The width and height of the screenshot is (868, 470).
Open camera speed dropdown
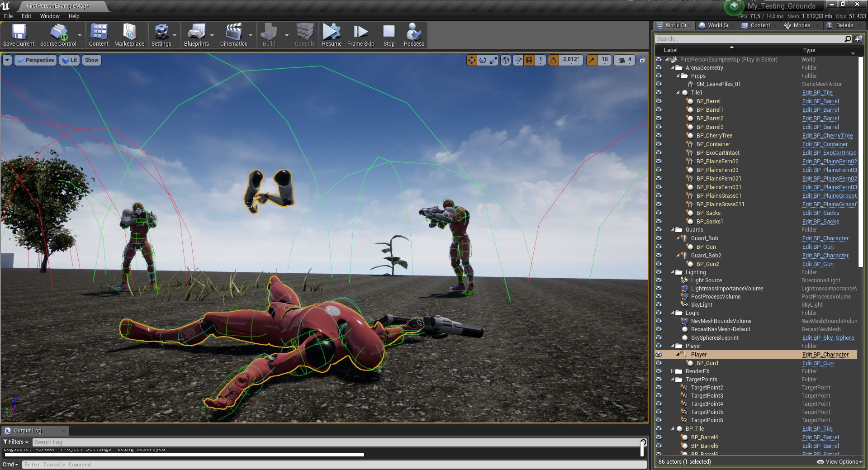[625, 60]
